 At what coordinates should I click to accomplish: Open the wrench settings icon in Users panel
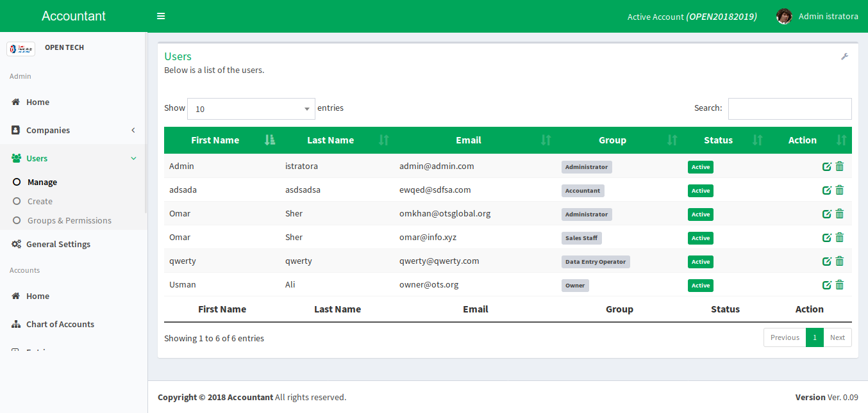844,56
